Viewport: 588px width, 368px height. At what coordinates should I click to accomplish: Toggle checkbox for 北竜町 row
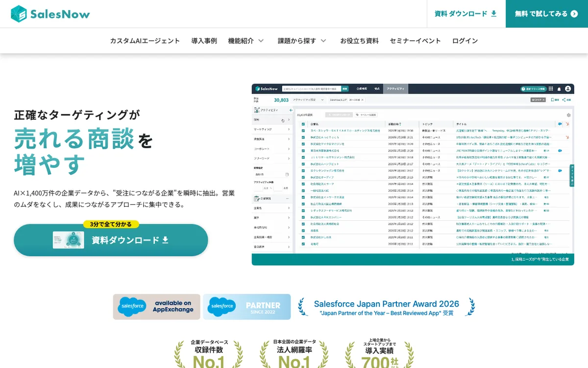[x=303, y=243]
